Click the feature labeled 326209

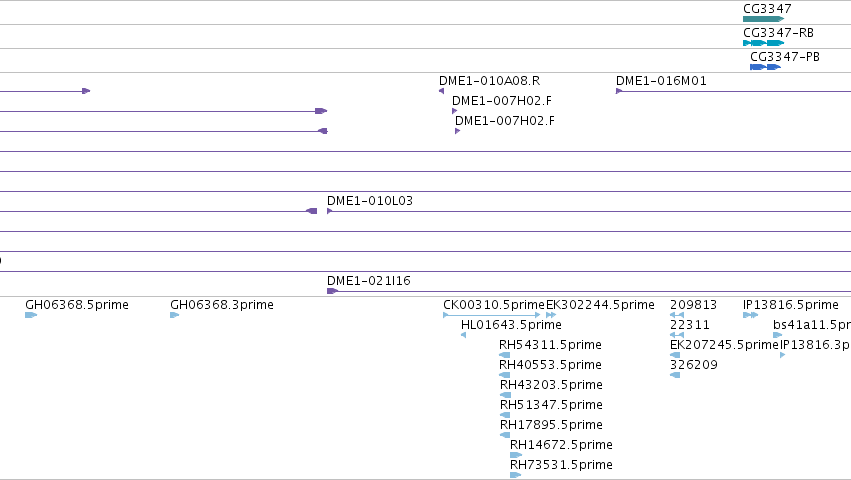pos(694,365)
